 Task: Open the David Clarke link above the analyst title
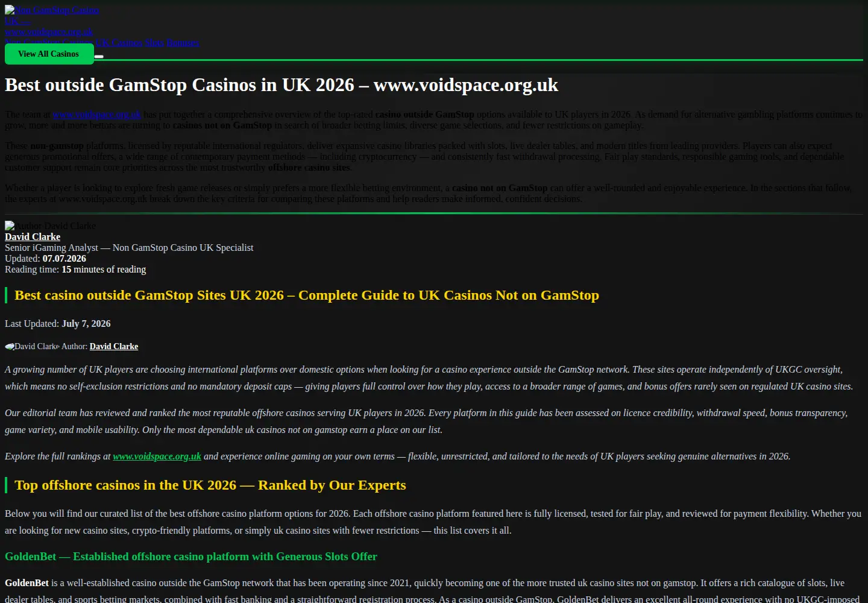point(33,237)
